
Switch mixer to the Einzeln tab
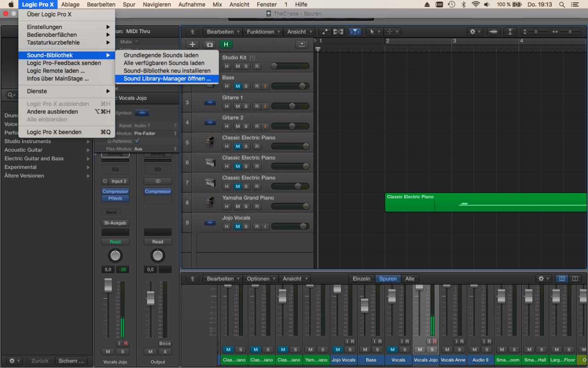[362, 279]
